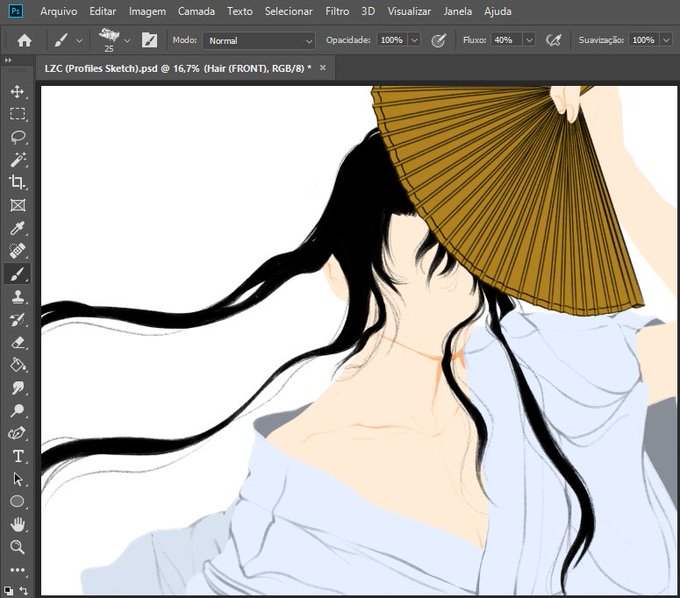
Task: Select the Eraser tool
Action: (x=17, y=343)
